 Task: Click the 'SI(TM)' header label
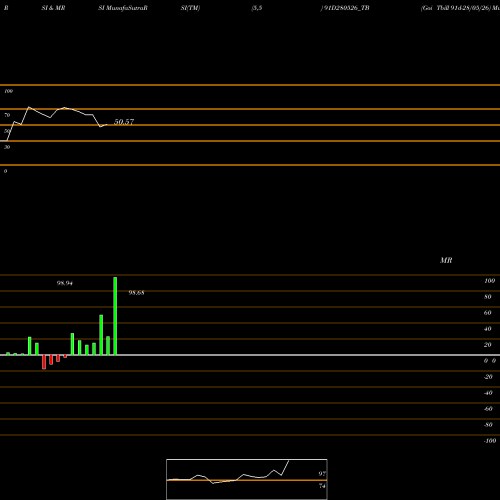[190, 8]
